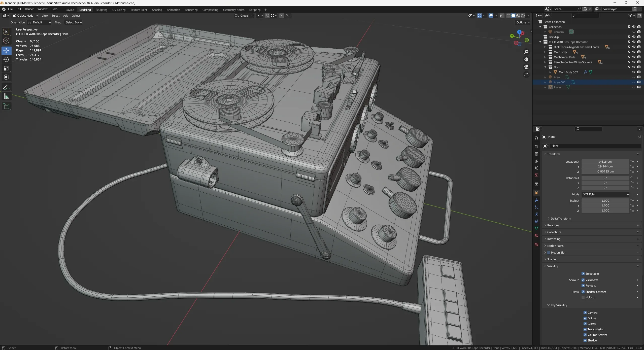Screen dimensions: 644x350
Task: Open the Render menu
Action: pyautogui.click(x=29, y=9)
